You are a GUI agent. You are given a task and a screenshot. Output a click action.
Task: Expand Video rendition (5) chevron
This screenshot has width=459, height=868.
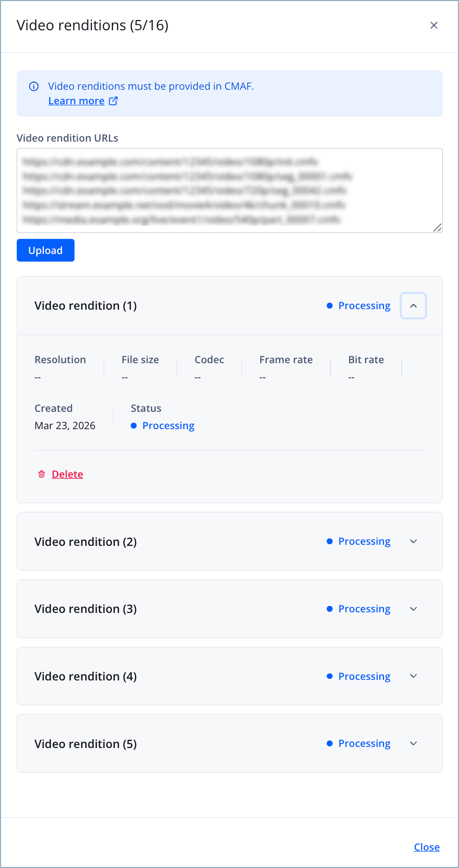click(414, 744)
